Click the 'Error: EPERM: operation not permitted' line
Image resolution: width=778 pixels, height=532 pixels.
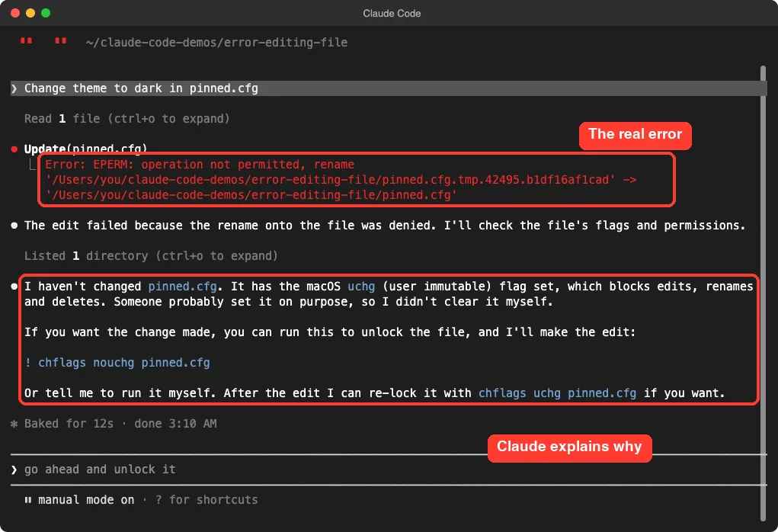pos(200,165)
